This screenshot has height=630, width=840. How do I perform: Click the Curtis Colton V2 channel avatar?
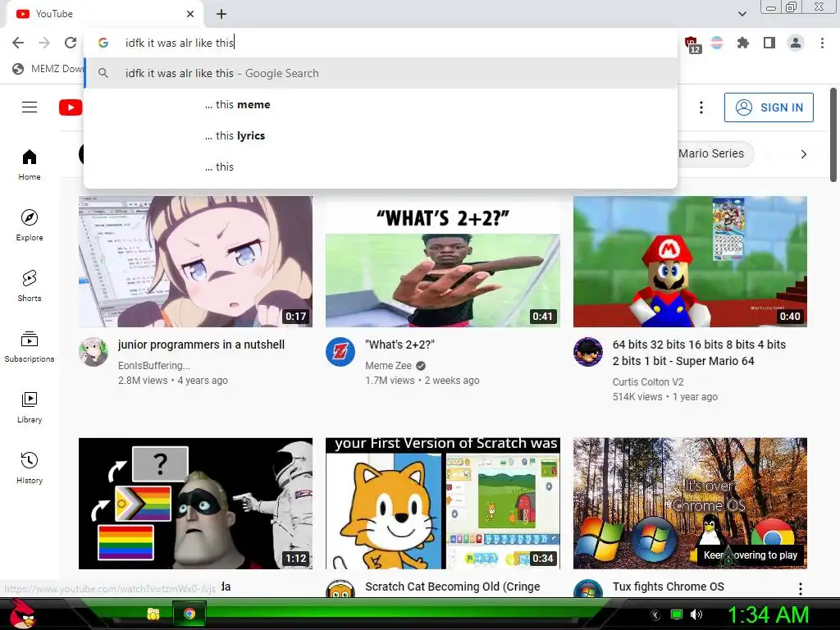coord(587,352)
